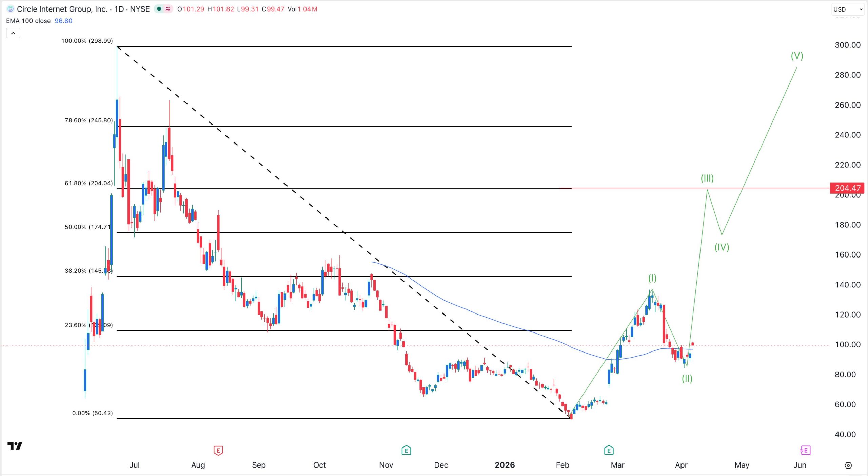The height and width of the screenshot is (476, 868).
Task: Click the pink data mode indicator icon
Action: point(168,9)
